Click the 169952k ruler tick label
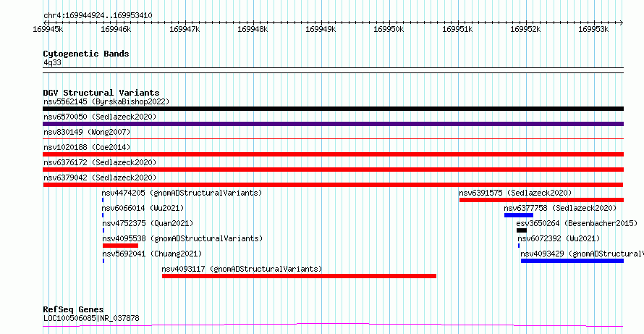The image size is (644, 334). (x=526, y=29)
